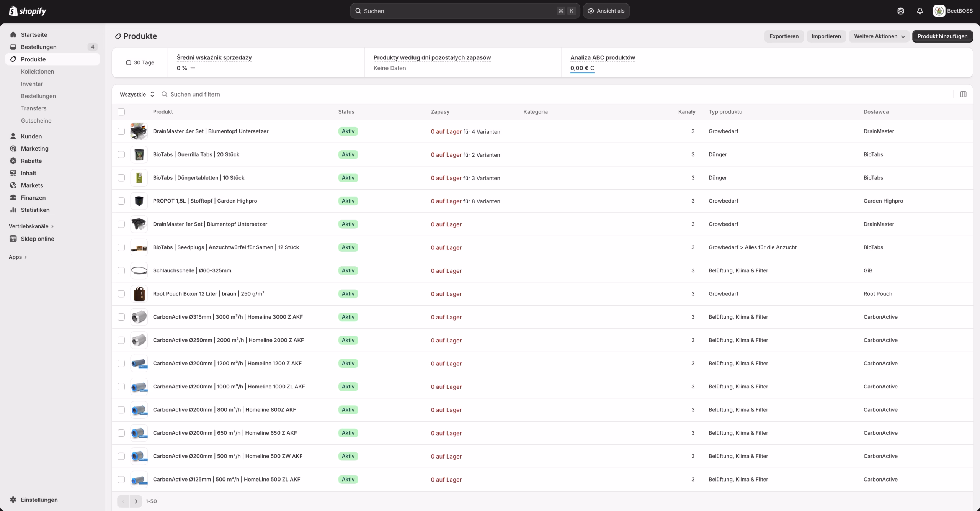Select the BioTabs Seedplugs checkbox
This screenshot has width=980, height=511.
click(121, 247)
